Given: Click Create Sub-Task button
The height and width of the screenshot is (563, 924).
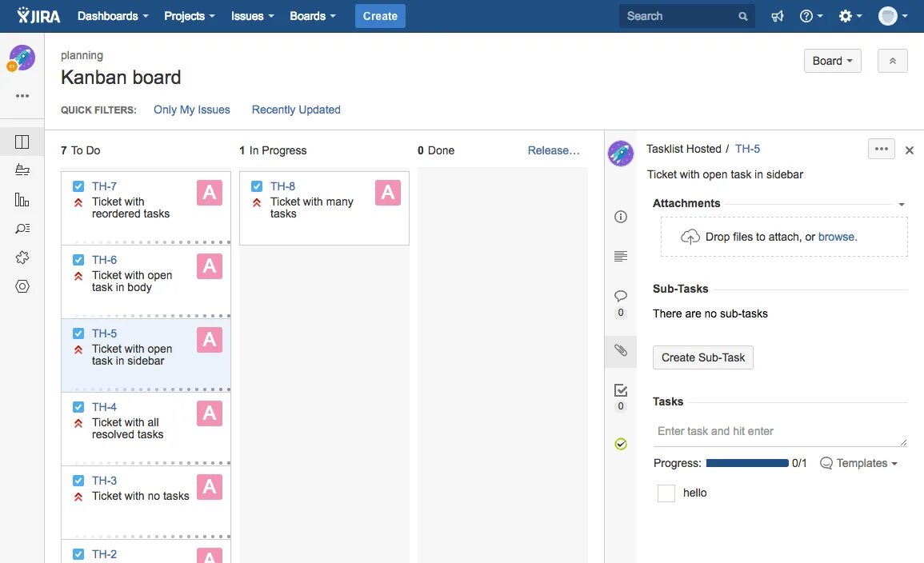Looking at the screenshot, I should pyautogui.click(x=703, y=357).
